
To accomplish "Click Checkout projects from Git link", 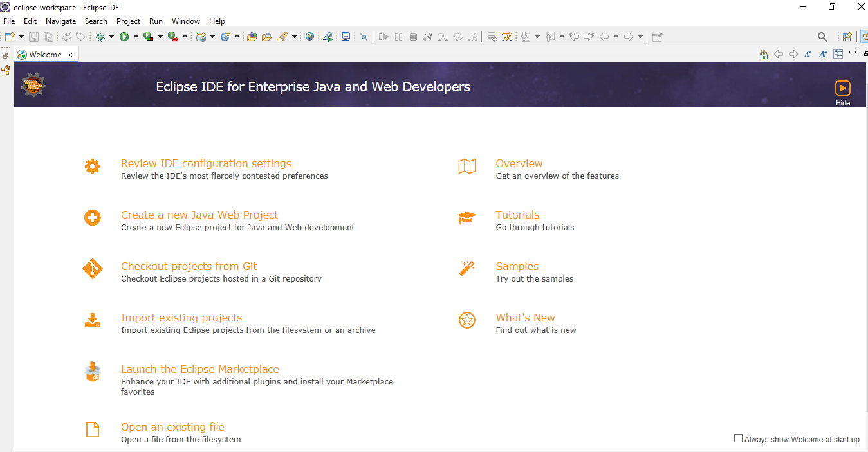I will pos(189,266).
